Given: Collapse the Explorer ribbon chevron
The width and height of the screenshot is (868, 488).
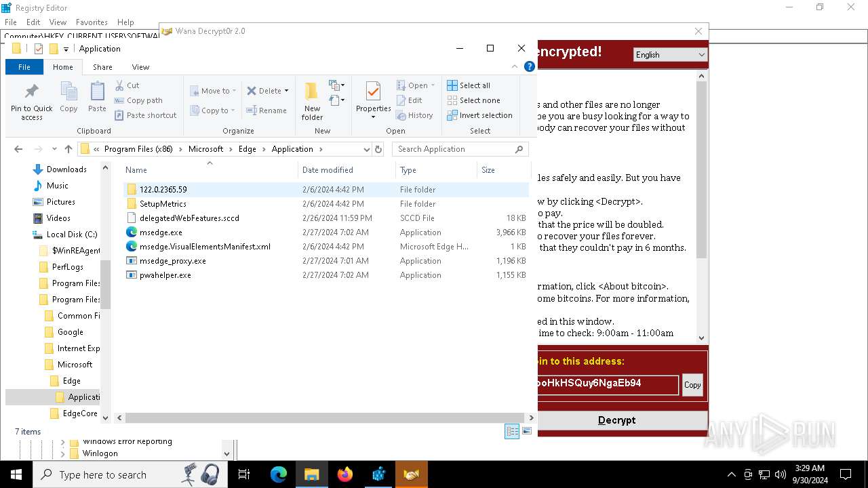Looking at the screenshot, I should pyautogui.click(x=515, y=66).
